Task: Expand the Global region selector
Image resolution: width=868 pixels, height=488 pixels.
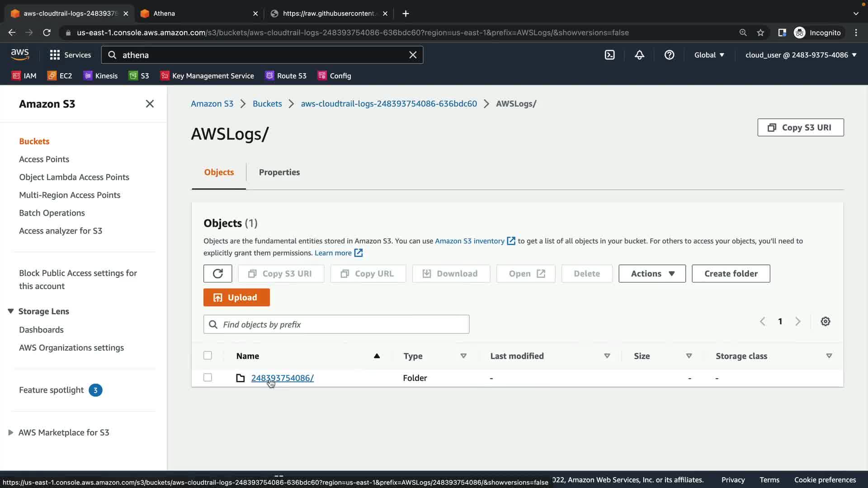Action: tap(709, 55)
